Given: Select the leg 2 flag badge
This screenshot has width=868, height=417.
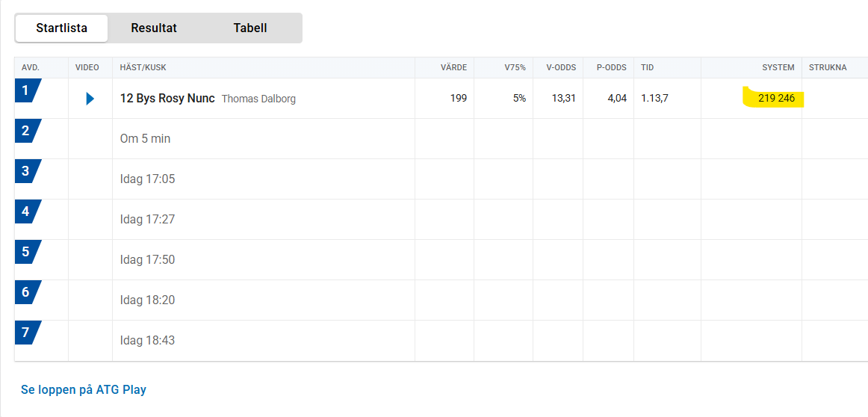Looking at the screenshot, I should click(28, 132).
